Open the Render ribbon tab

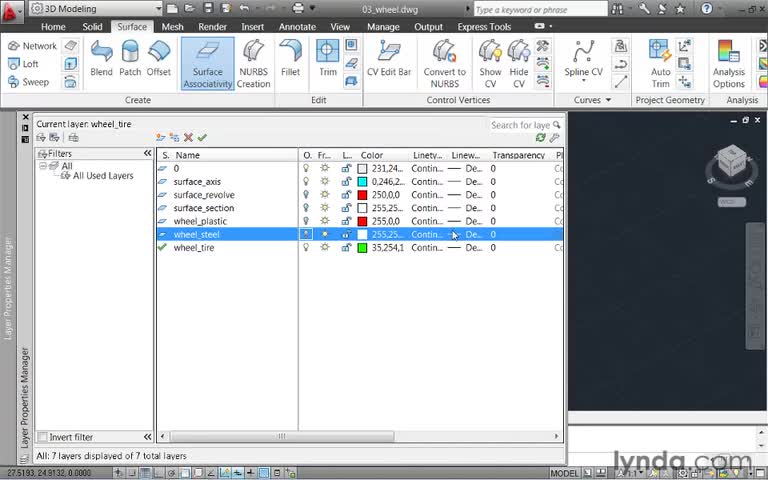point(213,27)
